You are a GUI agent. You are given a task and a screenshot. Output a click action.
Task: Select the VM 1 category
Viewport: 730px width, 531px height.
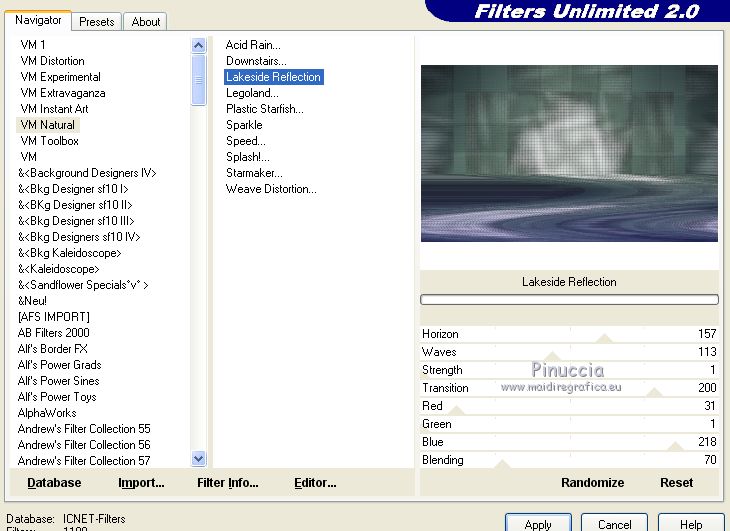[33, 45]
